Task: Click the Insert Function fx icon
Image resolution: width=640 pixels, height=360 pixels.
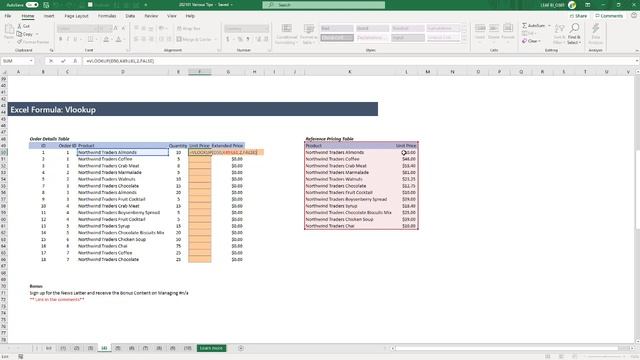Action: coord(75,61)
